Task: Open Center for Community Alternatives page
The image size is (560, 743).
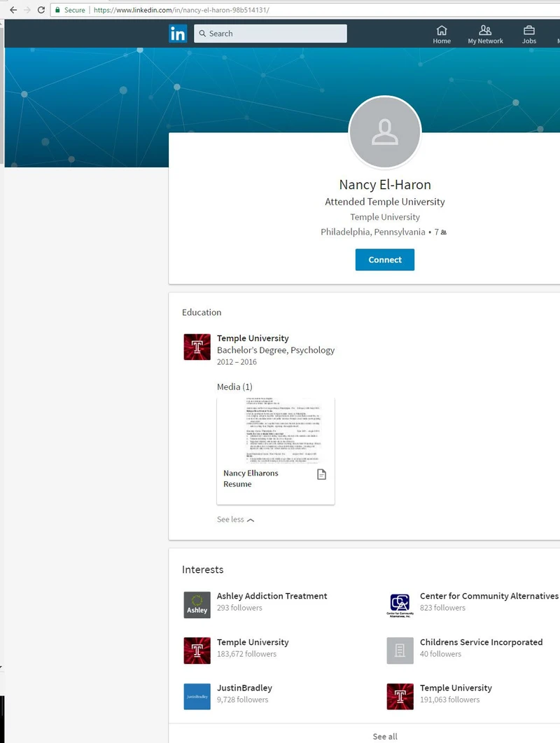Action: pos(489,596)
